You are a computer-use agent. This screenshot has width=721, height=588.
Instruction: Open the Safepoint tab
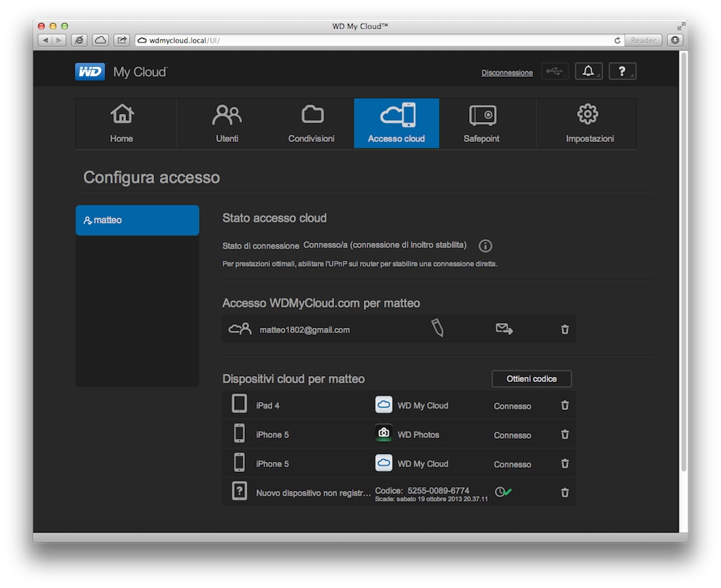coord(481,122)
